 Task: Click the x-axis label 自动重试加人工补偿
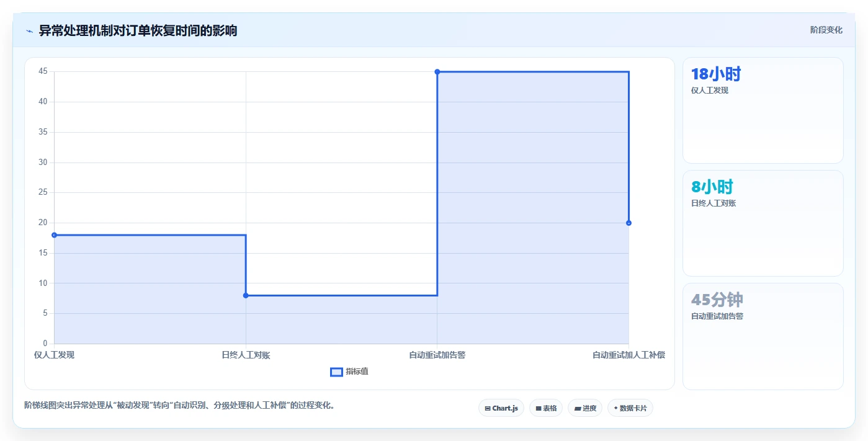click(629, 355)
